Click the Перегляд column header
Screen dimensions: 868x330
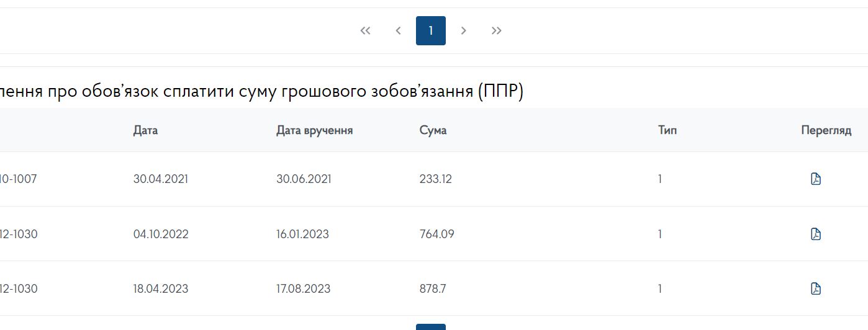(x=826, y=130)
